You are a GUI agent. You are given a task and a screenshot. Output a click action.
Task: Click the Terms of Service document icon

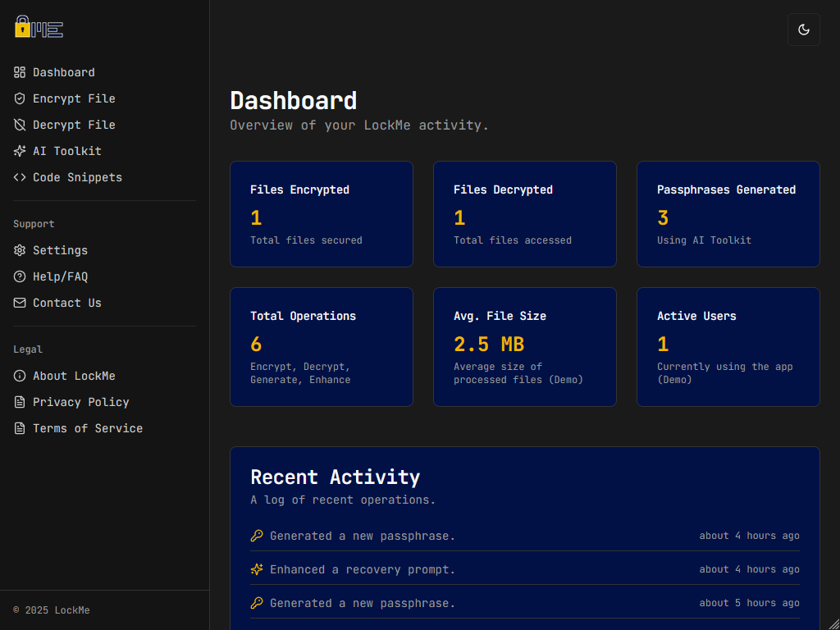(x=20, y=428)
